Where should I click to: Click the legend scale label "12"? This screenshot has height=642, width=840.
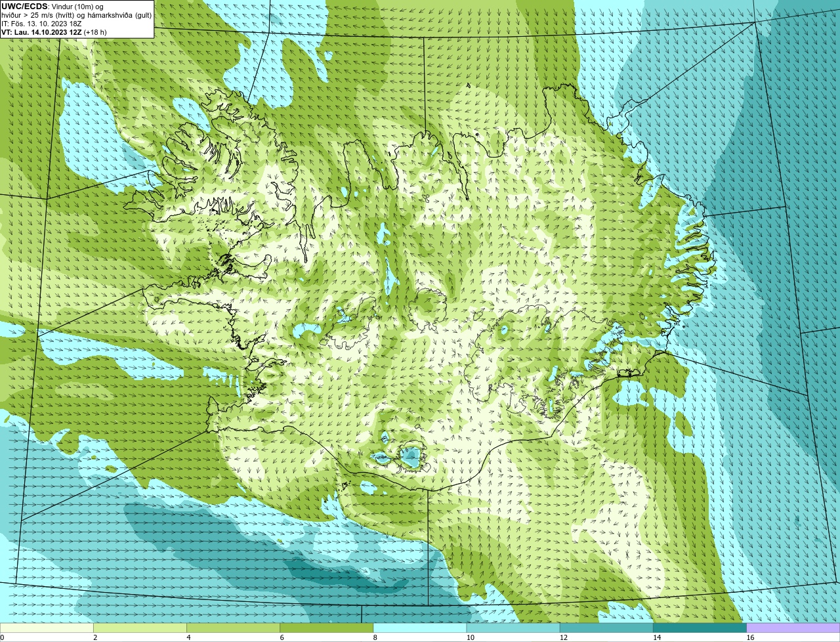563,637
